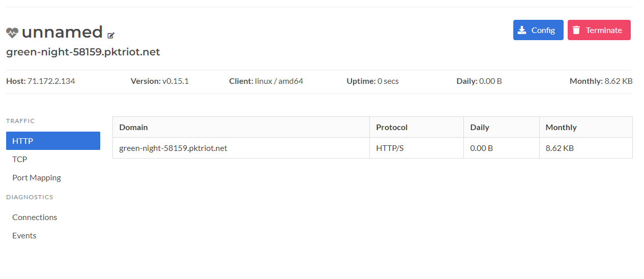Click the Protocol column header
The height and width of the screenshot is (279, 644).
point(392,127)
